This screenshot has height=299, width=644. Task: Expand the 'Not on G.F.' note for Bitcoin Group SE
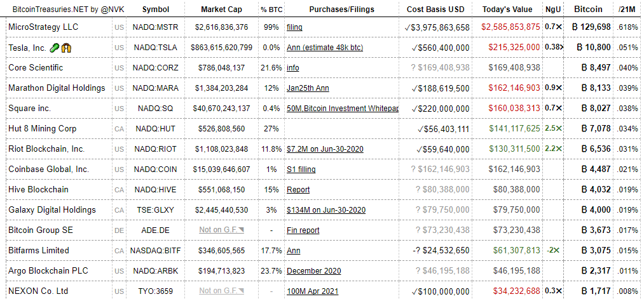pyautogui.click(x=221, y=230)
